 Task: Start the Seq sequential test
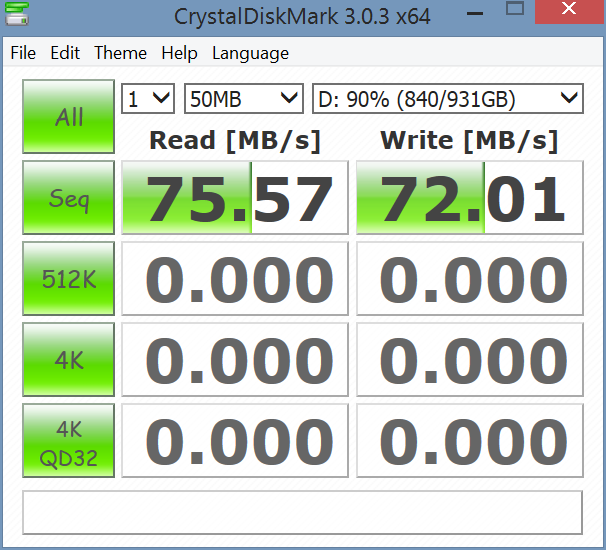click(68, 198)
